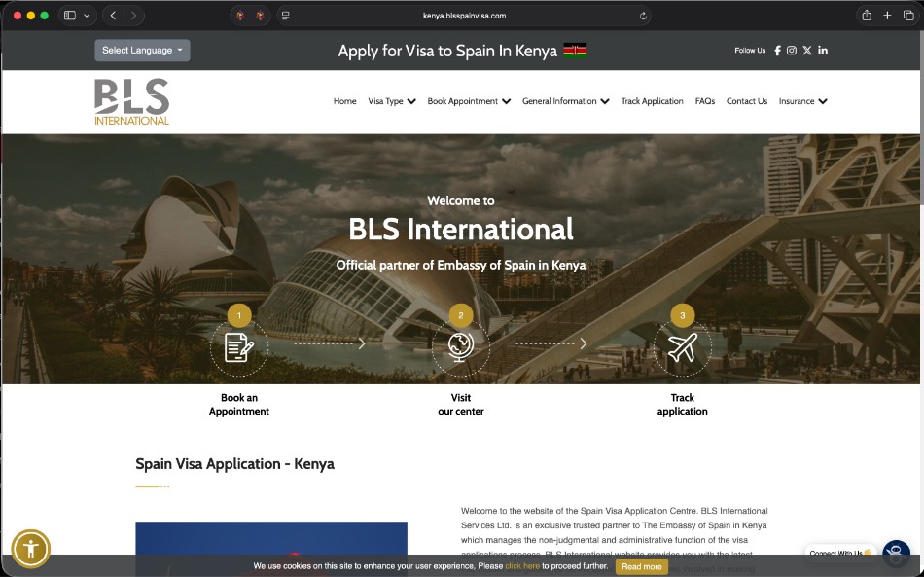Go back with Safari back arrow
The width and height of the screenshot is (924, 577).
[x=113, y=16]
